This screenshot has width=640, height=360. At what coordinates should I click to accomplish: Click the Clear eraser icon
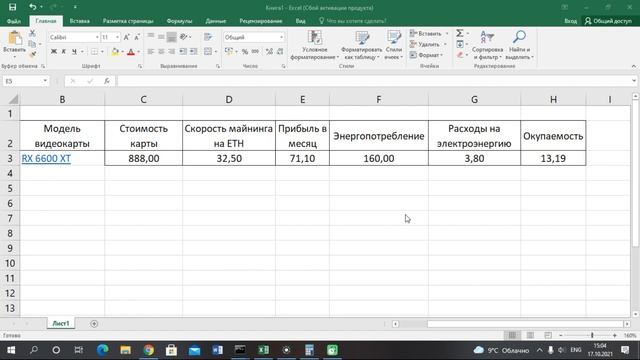(460, 55)
